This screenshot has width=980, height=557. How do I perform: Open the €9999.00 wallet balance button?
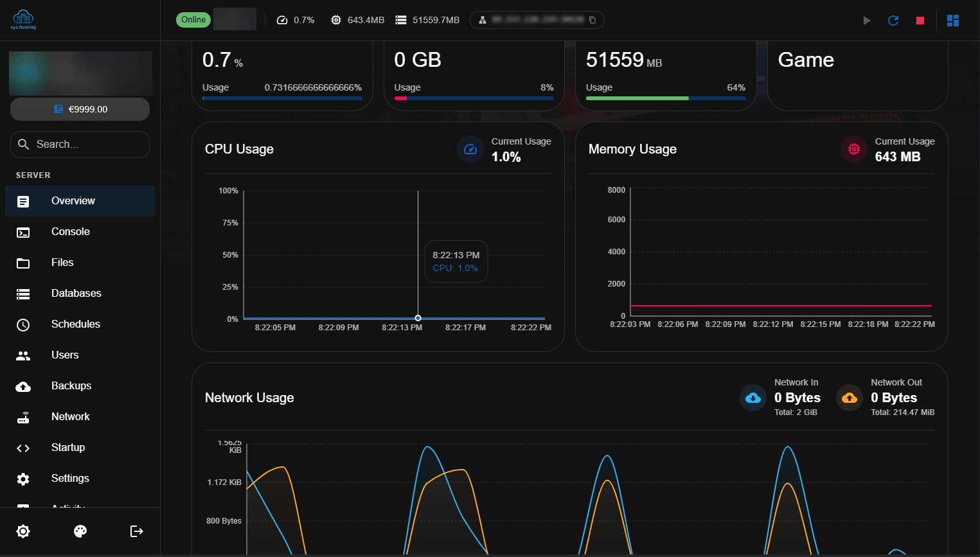click(x=80, y=109)
